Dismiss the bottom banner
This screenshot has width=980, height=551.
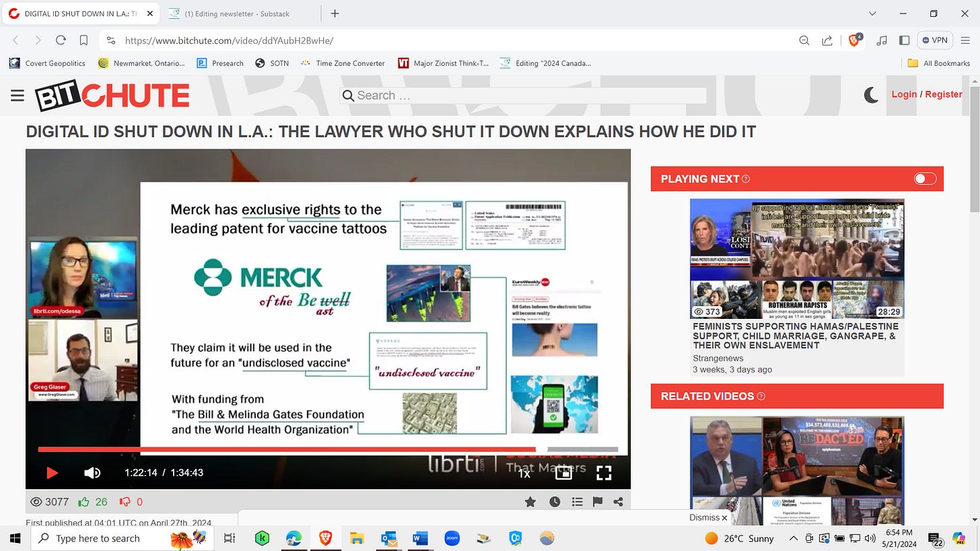[x=709, y=517]
